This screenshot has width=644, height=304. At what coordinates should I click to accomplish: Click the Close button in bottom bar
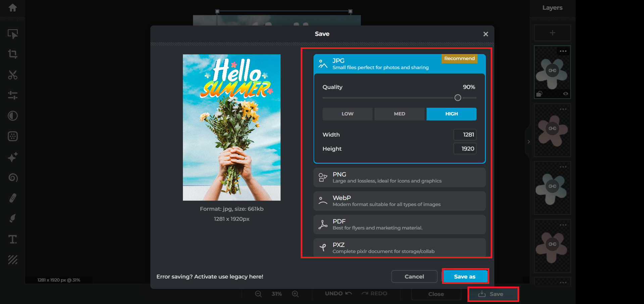436,294
